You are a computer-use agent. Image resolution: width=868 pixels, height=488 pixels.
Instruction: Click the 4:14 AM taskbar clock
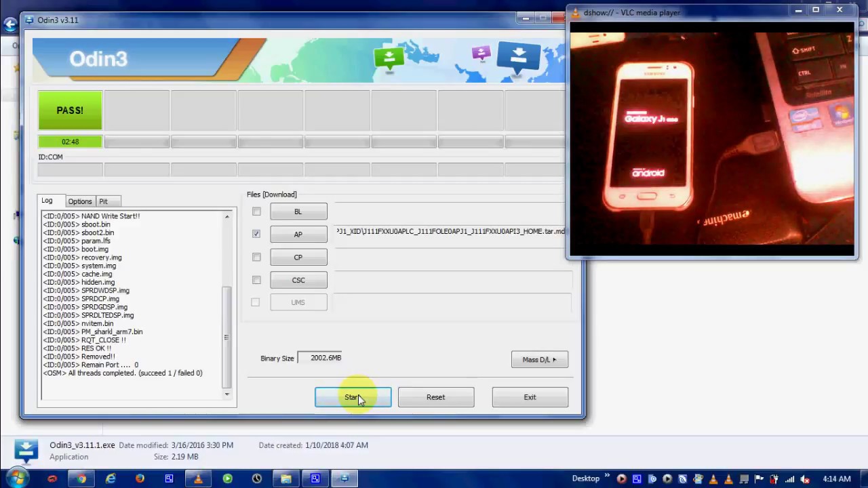pyautogui.click(x=835, y=479)
